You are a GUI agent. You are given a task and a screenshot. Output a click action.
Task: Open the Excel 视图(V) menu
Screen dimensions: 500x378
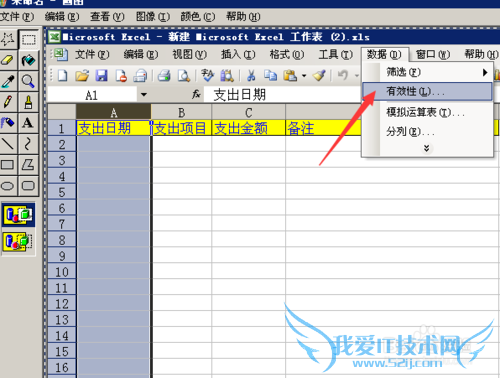click(x=189, y=54)
